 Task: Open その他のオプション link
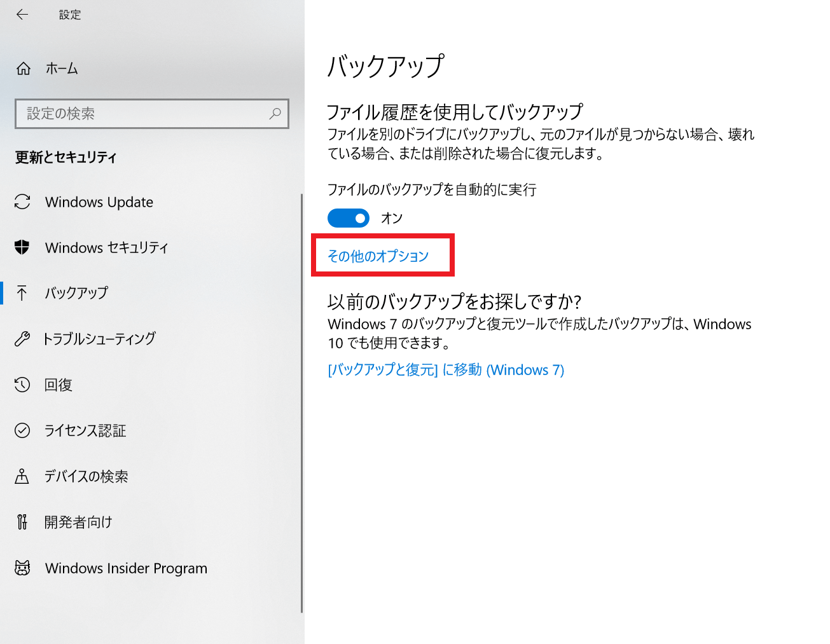tap(378, 256)
